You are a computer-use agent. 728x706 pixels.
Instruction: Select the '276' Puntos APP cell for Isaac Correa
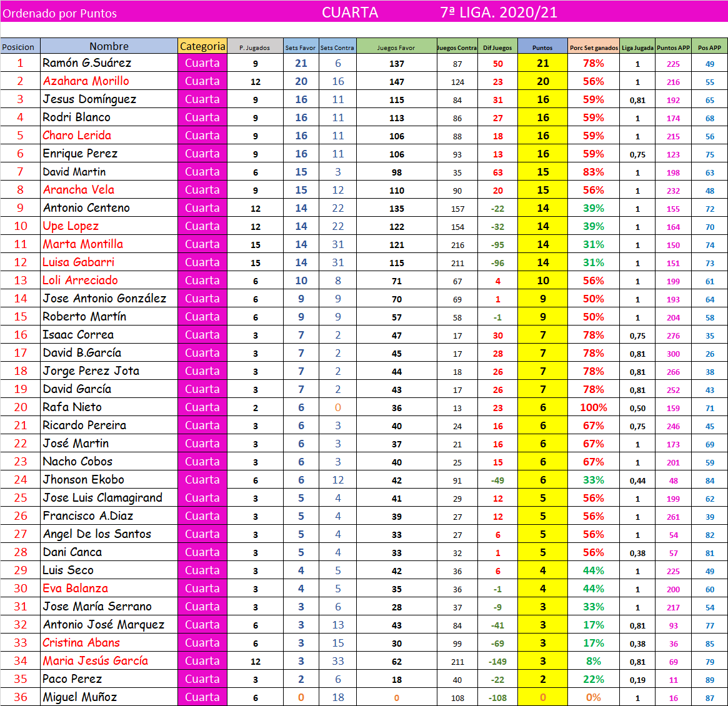tap(673, 336)
